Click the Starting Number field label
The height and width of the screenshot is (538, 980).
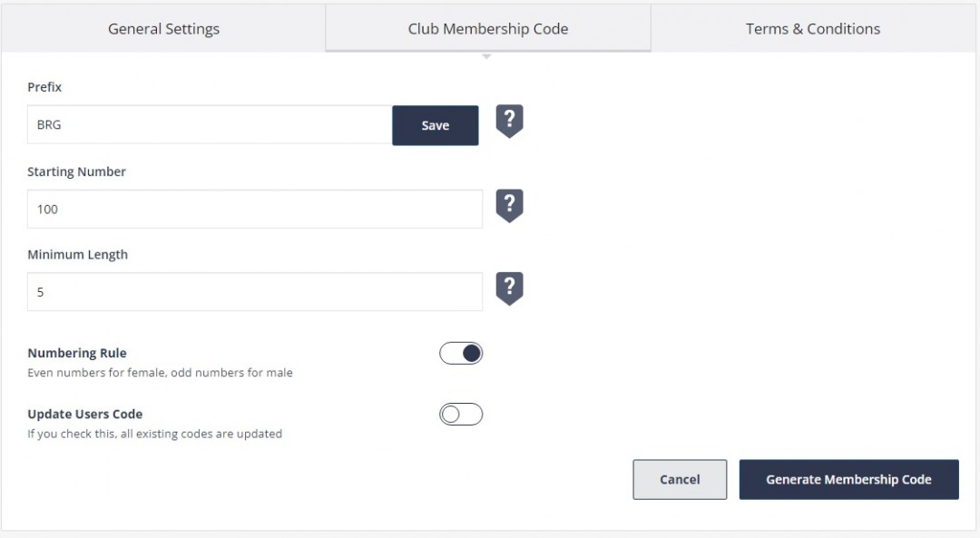click(x=77, y=171)
